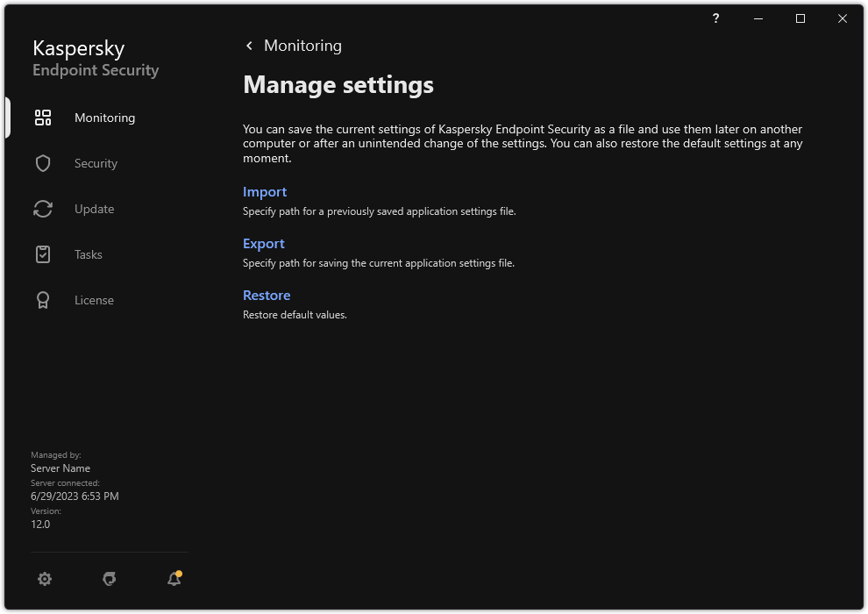The height and width of the screenshot is (614, 868).
Task: Click the orange notification badge on the bell
Action: 181,572
